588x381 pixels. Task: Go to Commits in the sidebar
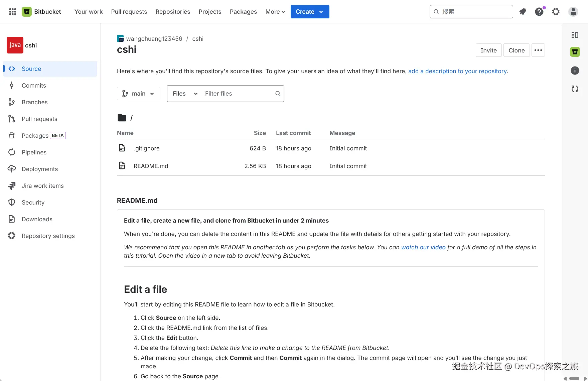point(34,86)
